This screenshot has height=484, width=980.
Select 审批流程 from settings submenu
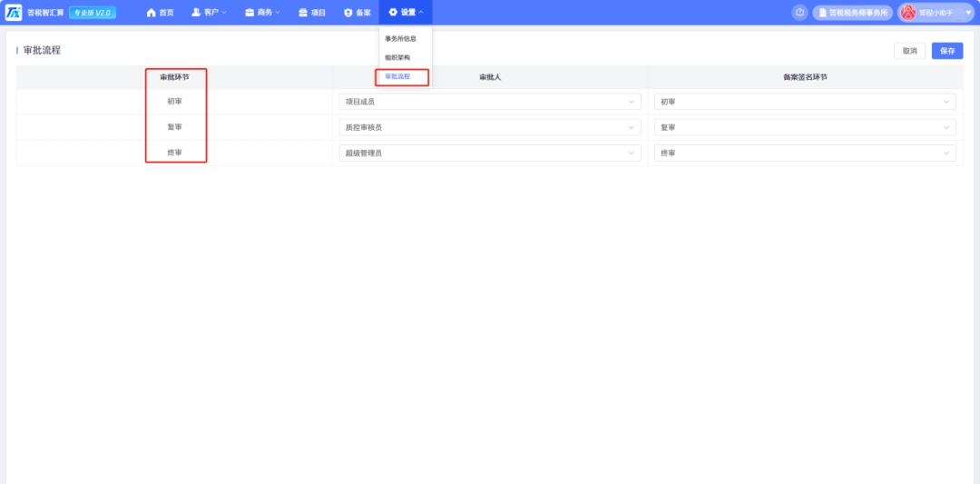click(397, 76)
